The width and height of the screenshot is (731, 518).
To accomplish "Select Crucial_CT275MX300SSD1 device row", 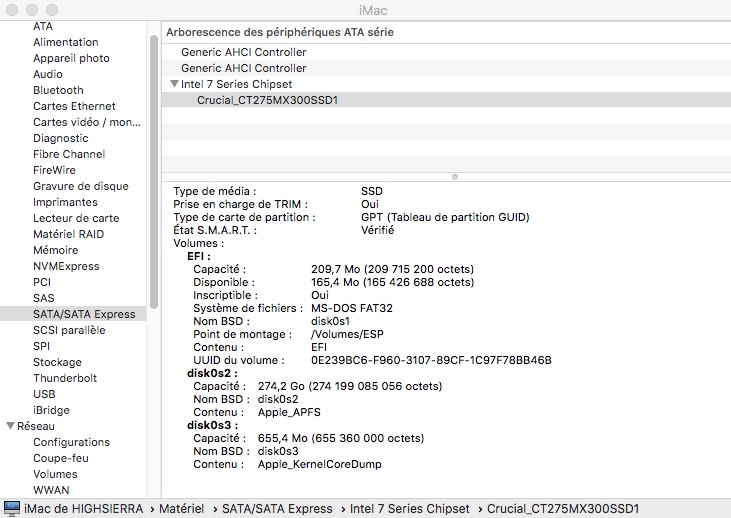I will [x=446, y=100].
